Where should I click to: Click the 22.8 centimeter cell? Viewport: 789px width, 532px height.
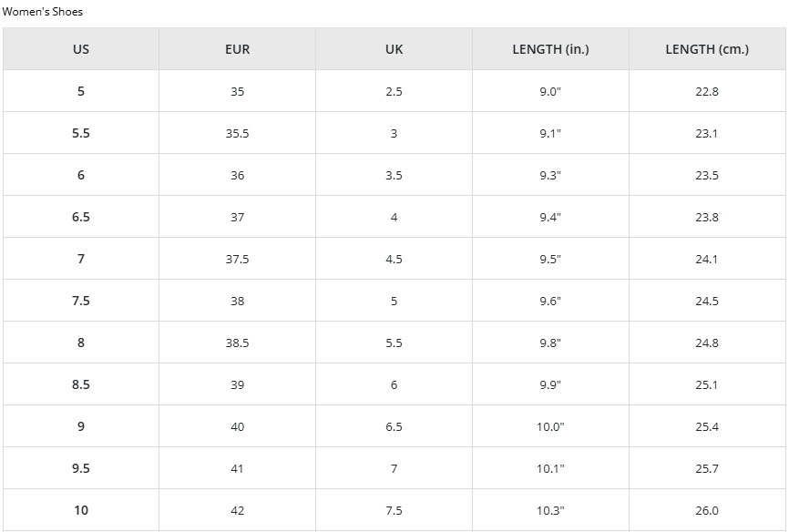707,91
